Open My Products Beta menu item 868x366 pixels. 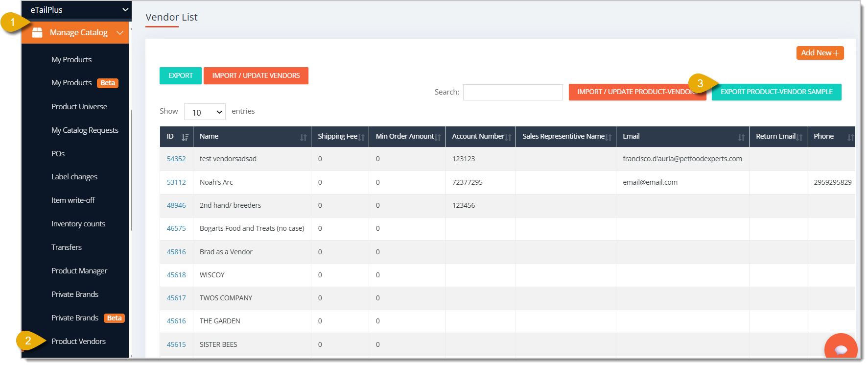pyautogui.click(x=85, y=83)
